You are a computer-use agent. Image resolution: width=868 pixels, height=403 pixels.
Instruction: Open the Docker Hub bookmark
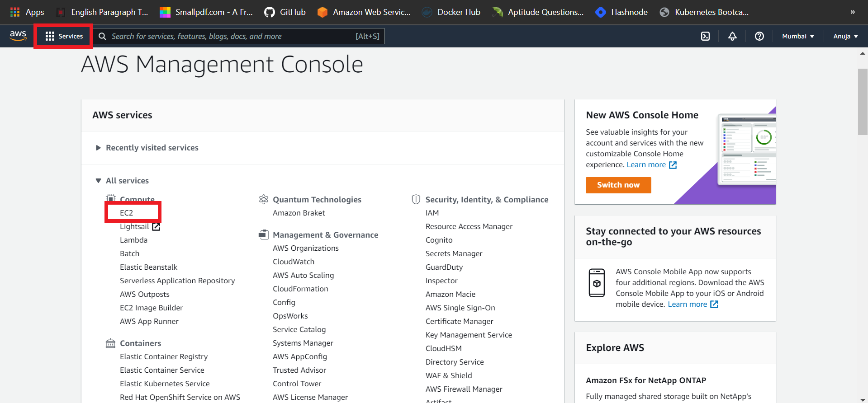click(451, 12)
